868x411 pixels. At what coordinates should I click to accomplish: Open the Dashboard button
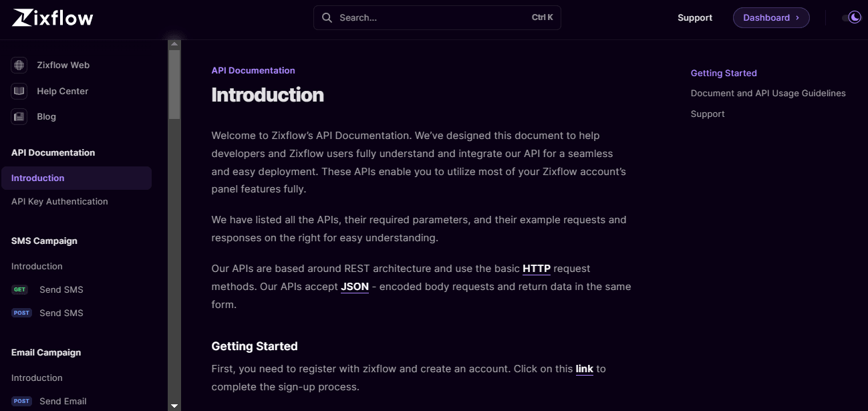coord(770,18)
